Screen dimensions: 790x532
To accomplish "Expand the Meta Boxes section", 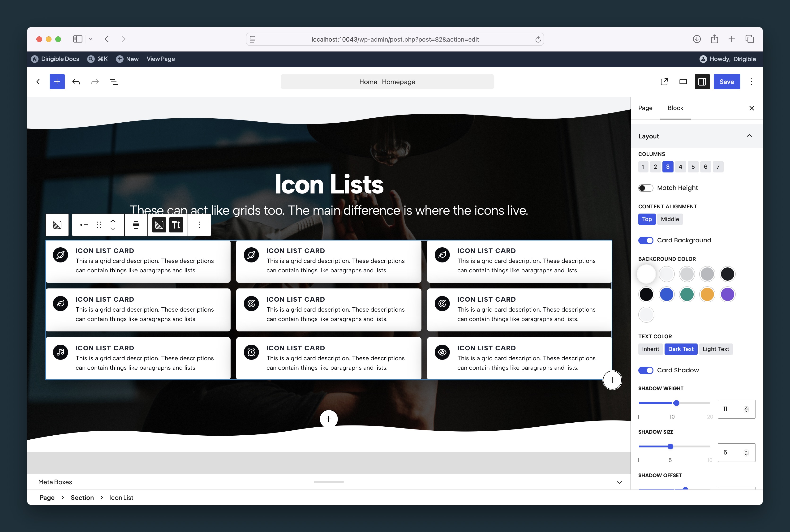I will coord(619,482).
